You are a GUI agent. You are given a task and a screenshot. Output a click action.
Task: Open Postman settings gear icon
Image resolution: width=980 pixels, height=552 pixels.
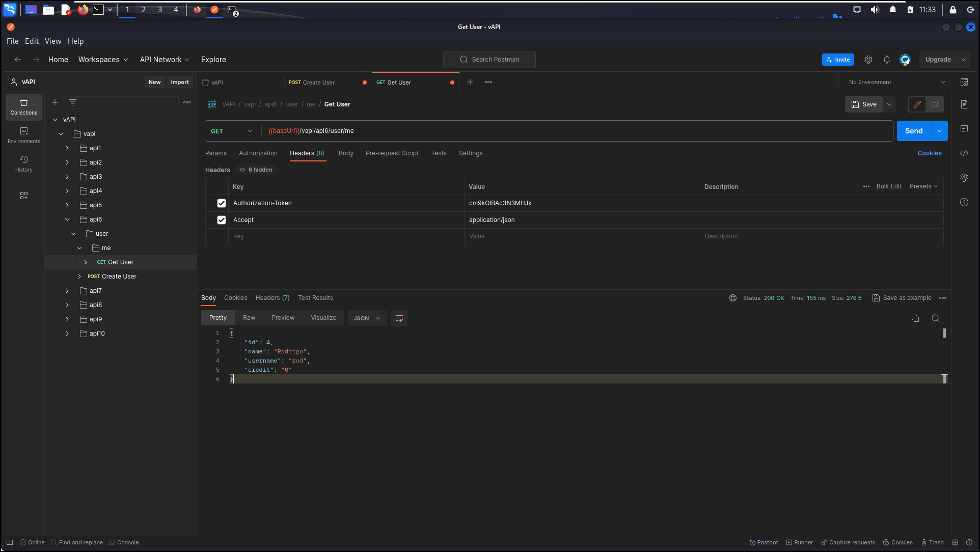click(868, 60)
